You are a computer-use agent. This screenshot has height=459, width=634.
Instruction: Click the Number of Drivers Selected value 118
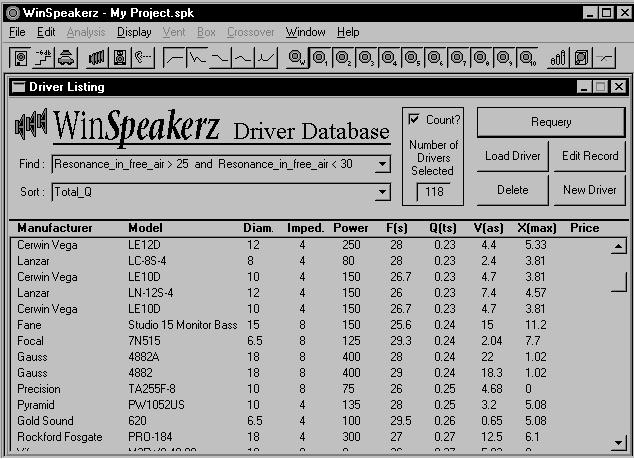434,191
